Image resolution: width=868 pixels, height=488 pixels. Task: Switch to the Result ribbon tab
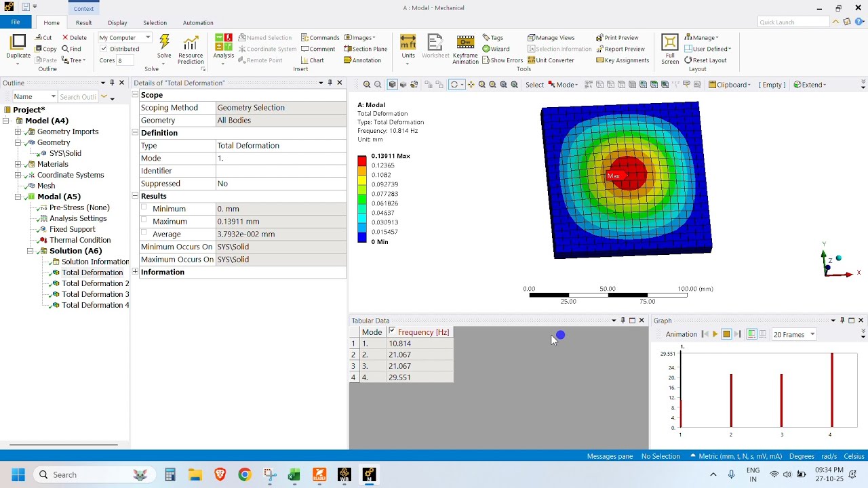[x=83, y=22]
